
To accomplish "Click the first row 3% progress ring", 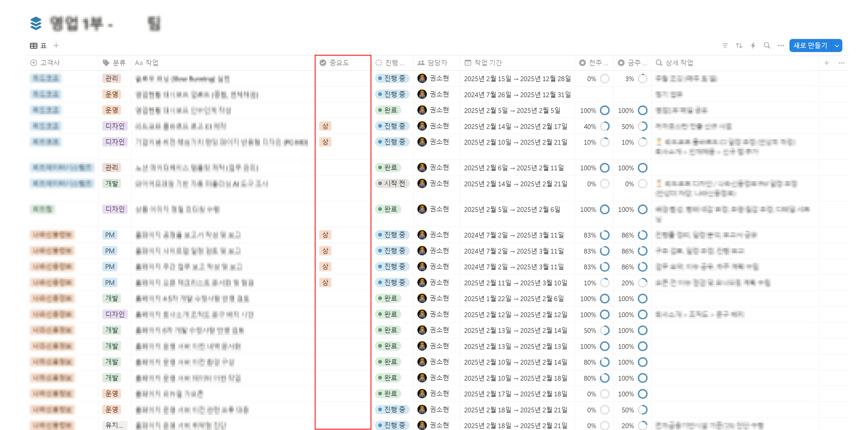I will (643, 78).
